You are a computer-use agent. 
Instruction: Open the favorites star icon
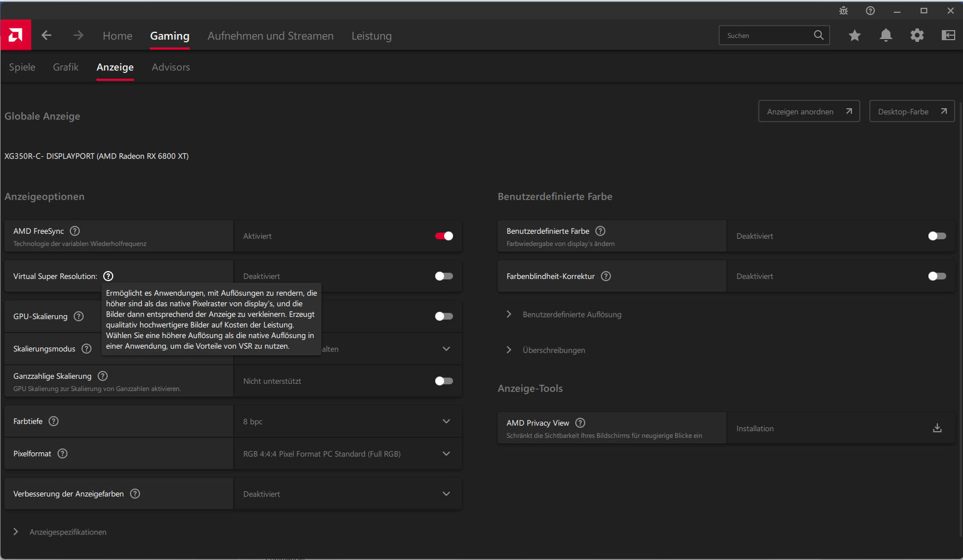[854, 36]
